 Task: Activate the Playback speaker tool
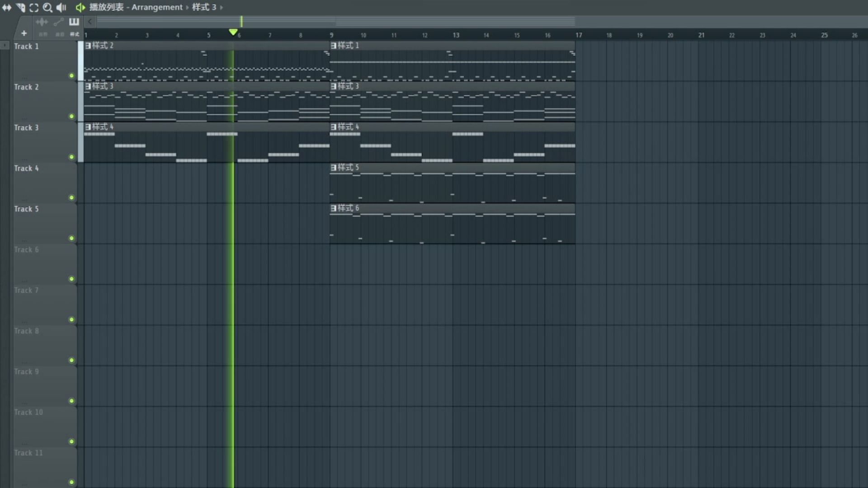click(61, 7)
